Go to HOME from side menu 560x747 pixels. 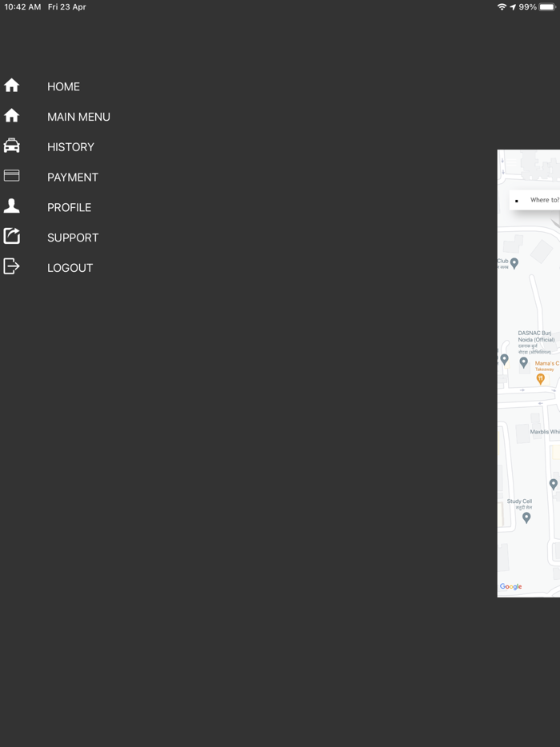coord(63,86)
